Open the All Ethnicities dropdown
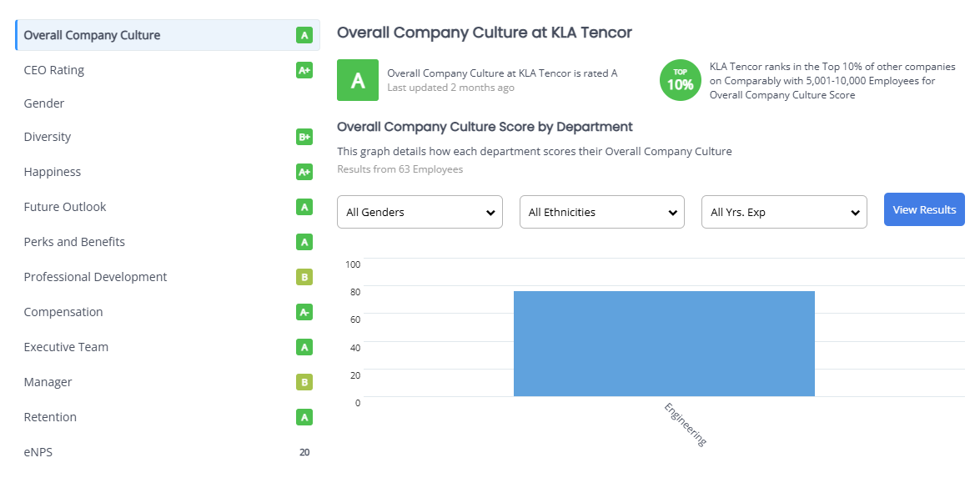Image resolution: width=980 pixels, height=493 pixels. [602, 212]
